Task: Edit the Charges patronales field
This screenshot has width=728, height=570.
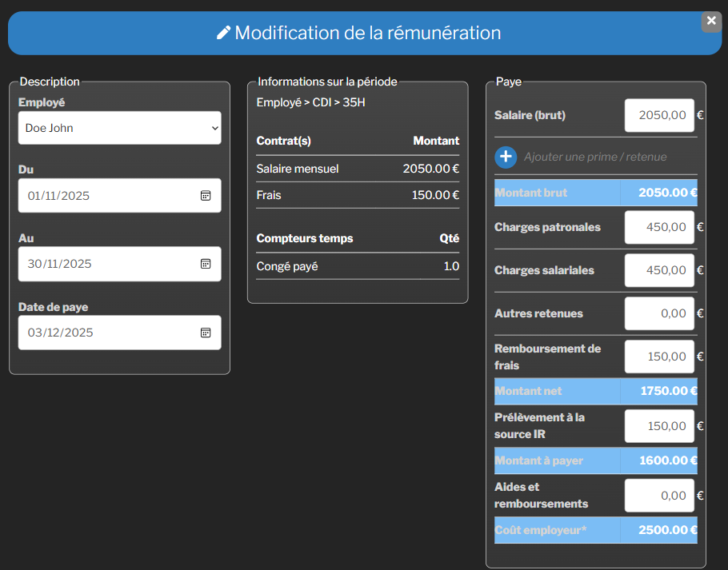Action: tap(658, 227)
